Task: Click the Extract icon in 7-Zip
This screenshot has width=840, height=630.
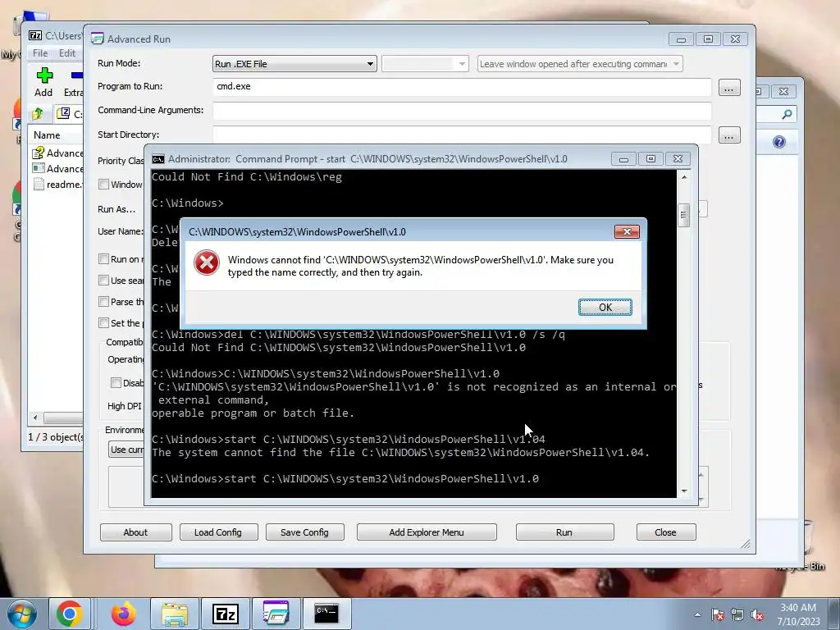Action: [76, 75]
